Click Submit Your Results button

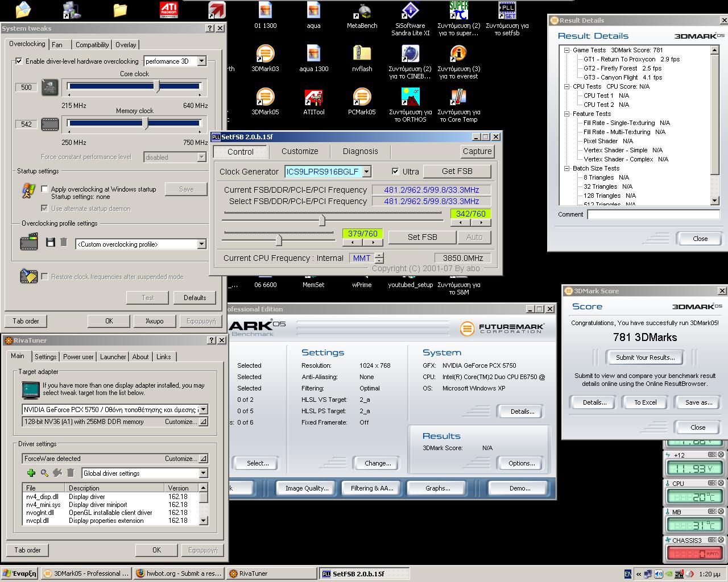(x=645, y=357)
